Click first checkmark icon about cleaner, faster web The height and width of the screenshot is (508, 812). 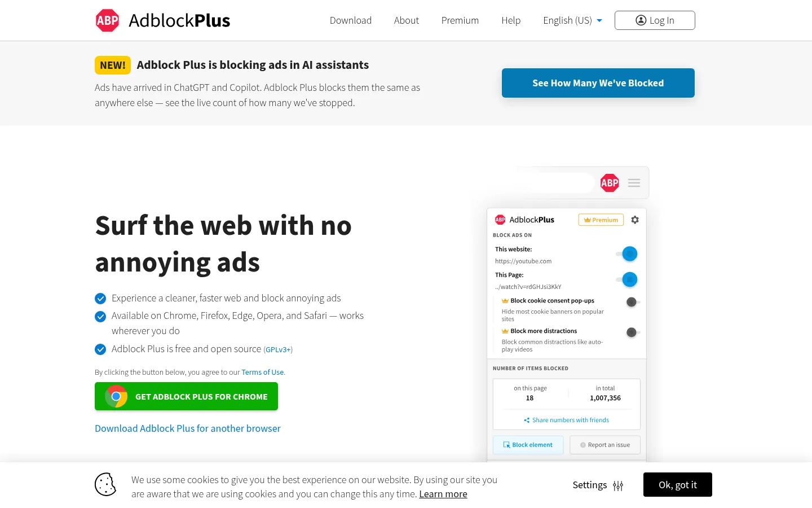100,299
